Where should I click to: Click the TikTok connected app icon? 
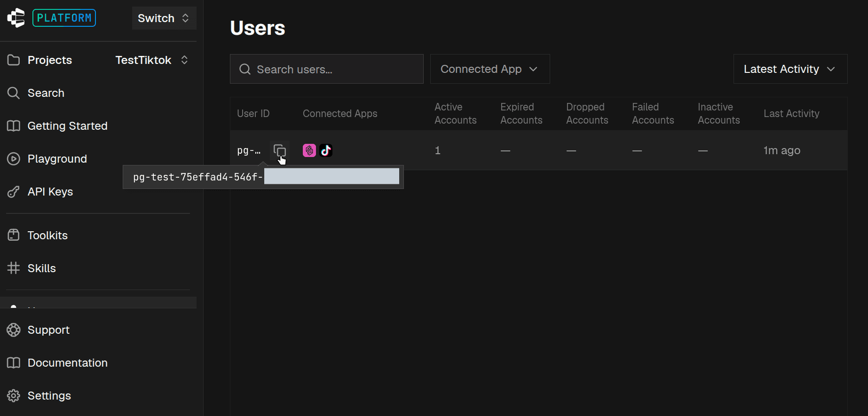pyautogui.click(x=326, y=150)
